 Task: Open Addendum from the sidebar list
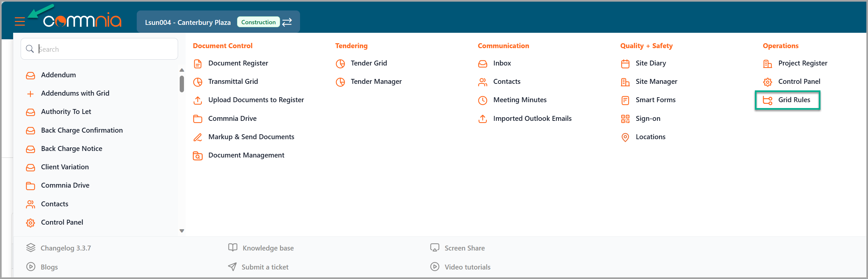point(58,75)
